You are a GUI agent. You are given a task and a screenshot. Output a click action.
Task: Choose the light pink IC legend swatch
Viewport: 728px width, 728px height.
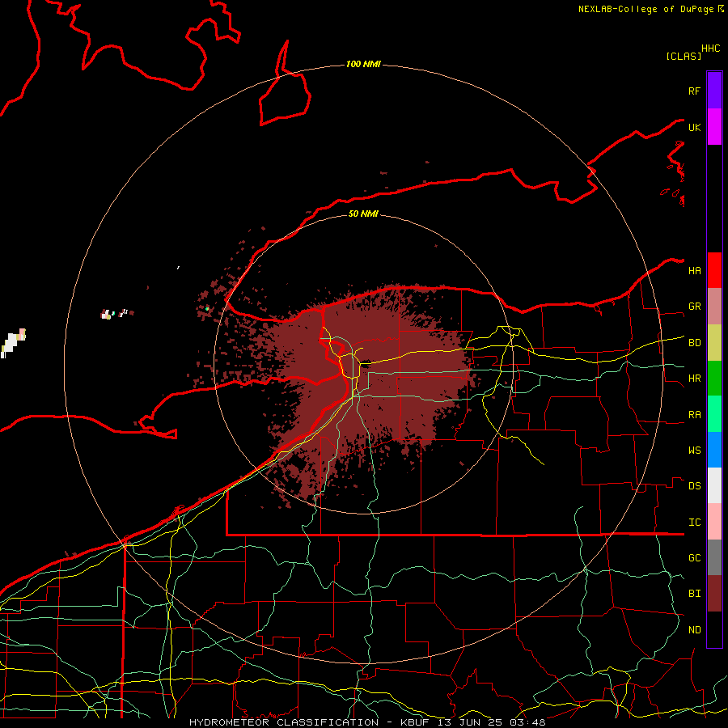[714, 522]
